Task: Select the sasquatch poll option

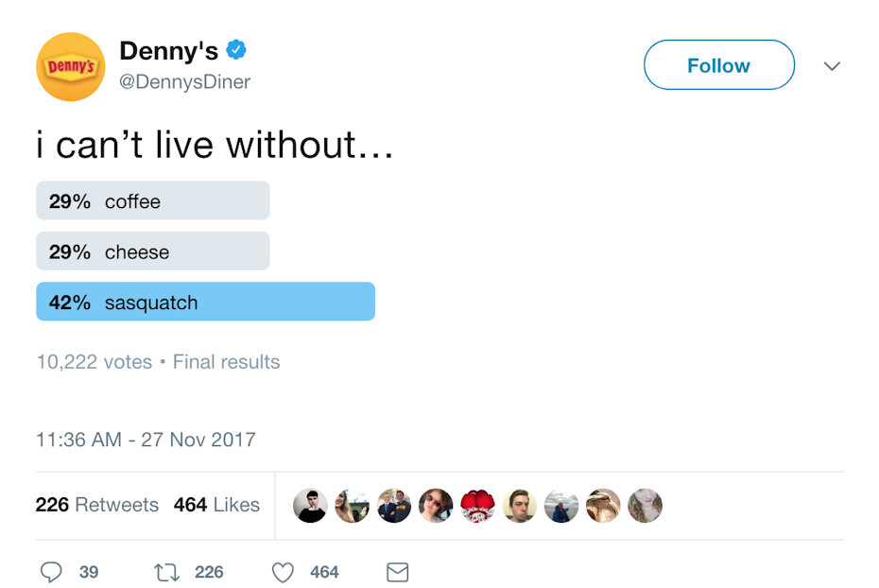Action: 205,303
